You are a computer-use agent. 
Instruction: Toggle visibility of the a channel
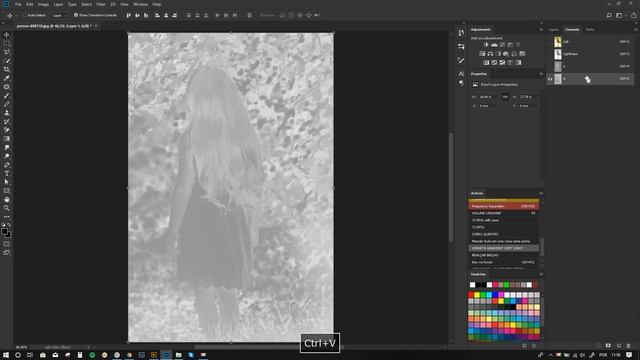coord(550,66)
